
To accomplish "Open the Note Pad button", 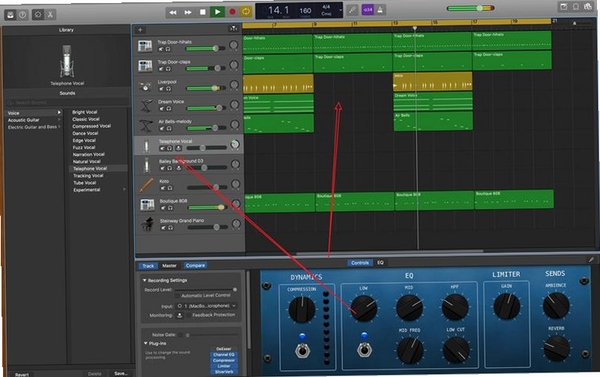I will (x=564, y=7).
